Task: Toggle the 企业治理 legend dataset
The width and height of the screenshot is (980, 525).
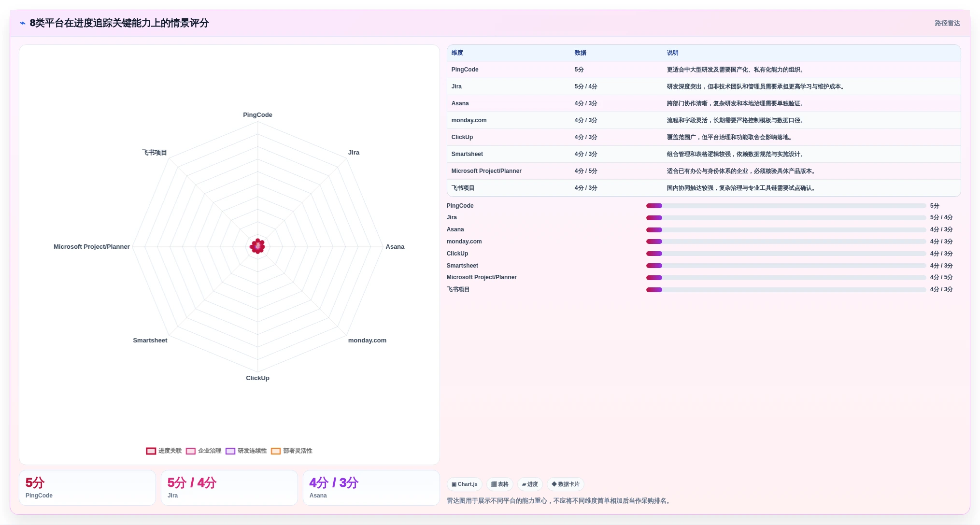Action: click(203, 451)
